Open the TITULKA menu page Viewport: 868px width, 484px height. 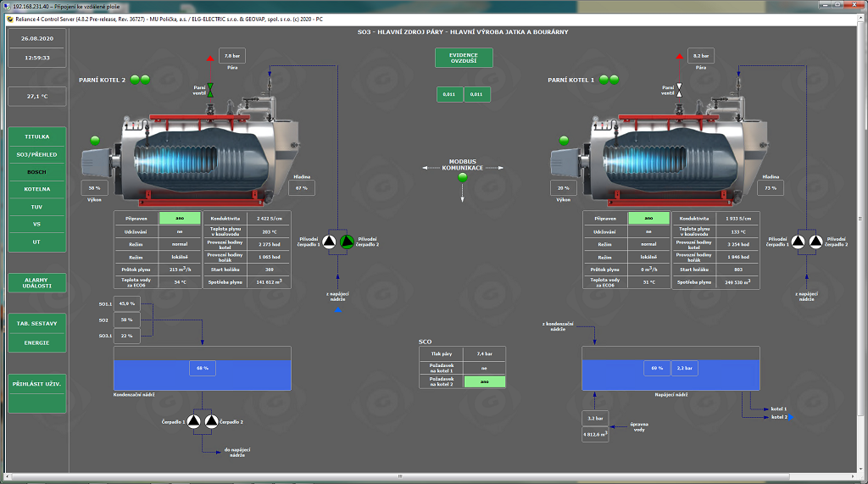pyautogui.click(x=37, y=136)
